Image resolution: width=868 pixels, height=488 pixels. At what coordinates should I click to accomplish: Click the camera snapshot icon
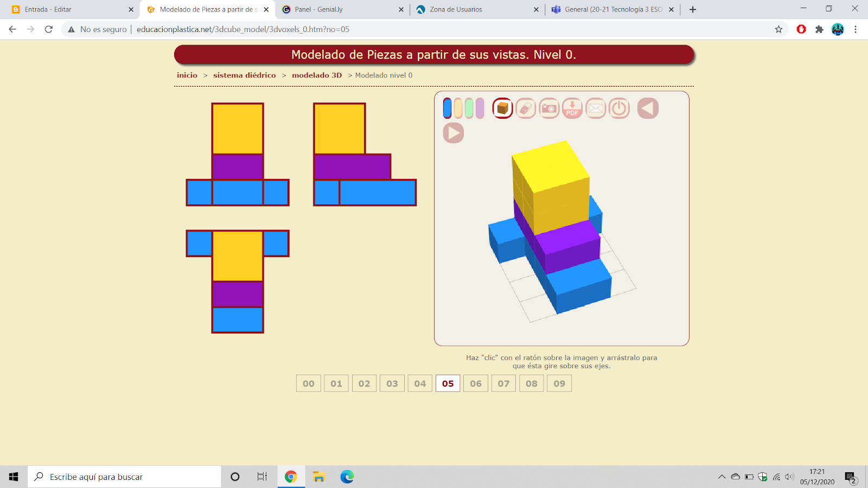coord(549,108)
